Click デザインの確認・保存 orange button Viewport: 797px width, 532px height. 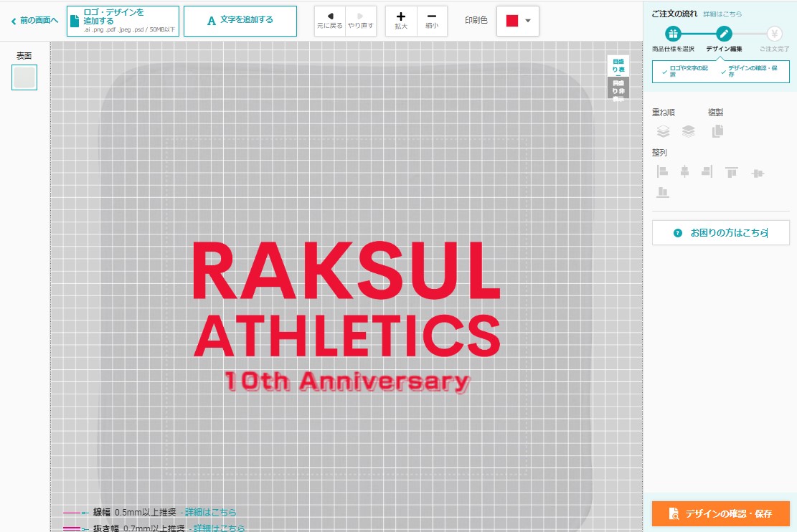coord(721,513)
